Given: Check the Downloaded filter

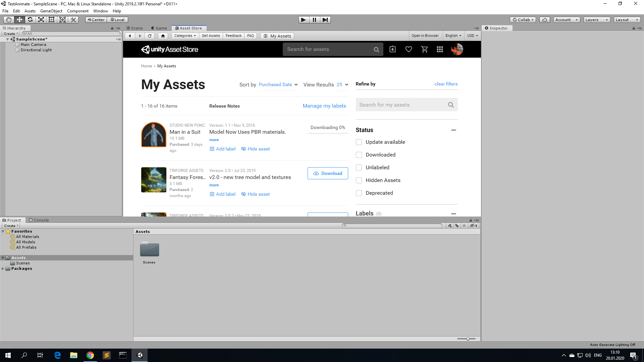Looking at the screenshot, I should (359, 155).
